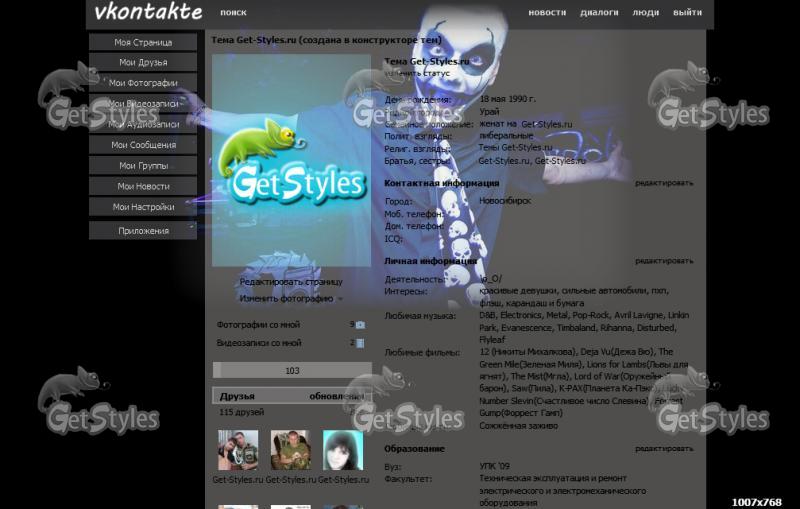Open Мои Настройки menu item
The width and height of the screenshot is (800, 509).
tap(143, 207)
